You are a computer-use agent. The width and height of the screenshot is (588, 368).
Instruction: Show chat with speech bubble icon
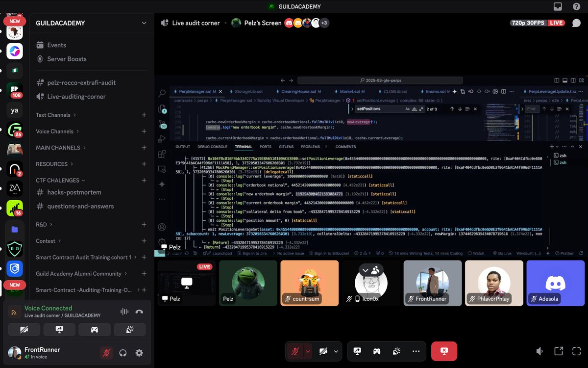[576, 23]
